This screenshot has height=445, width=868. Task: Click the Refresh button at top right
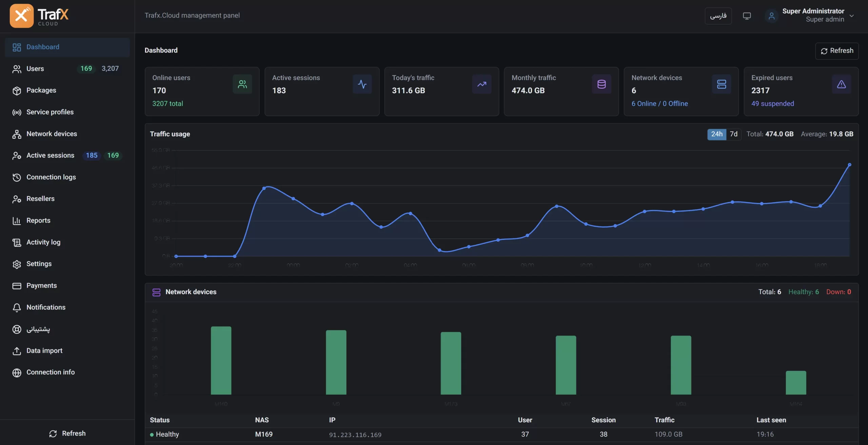click(x=837, y=51)
